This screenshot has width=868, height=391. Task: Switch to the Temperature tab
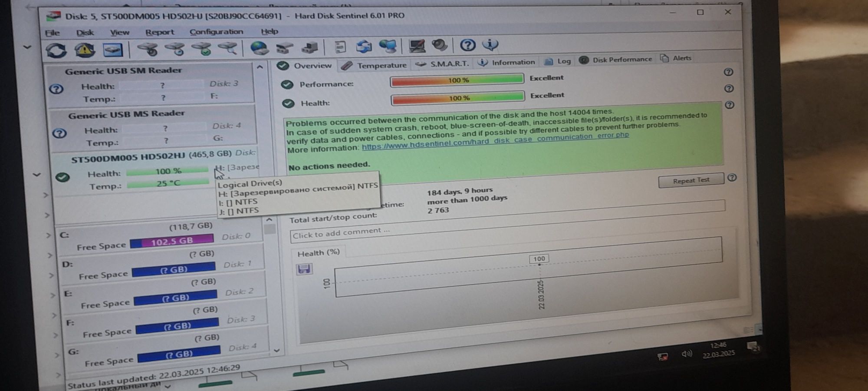(374, 65)
